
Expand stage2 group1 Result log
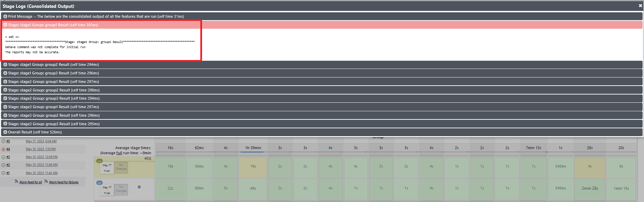coord(322,82)
